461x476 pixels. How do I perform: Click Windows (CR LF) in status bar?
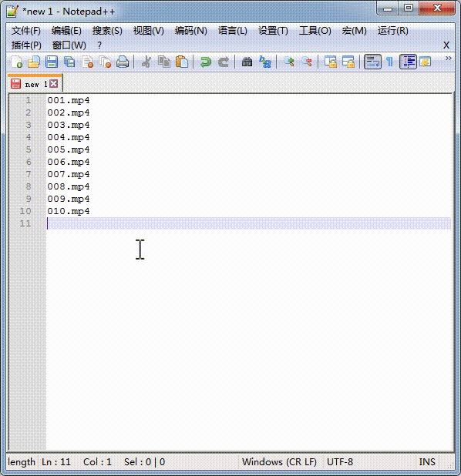click(x=279, y=461)
